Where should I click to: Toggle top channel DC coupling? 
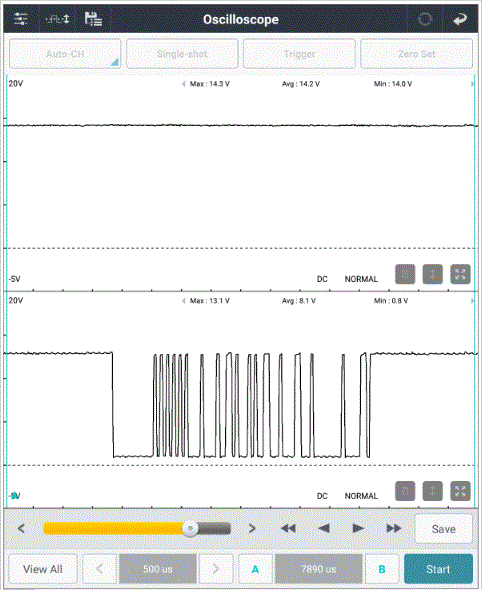click(x=322, y=279)
